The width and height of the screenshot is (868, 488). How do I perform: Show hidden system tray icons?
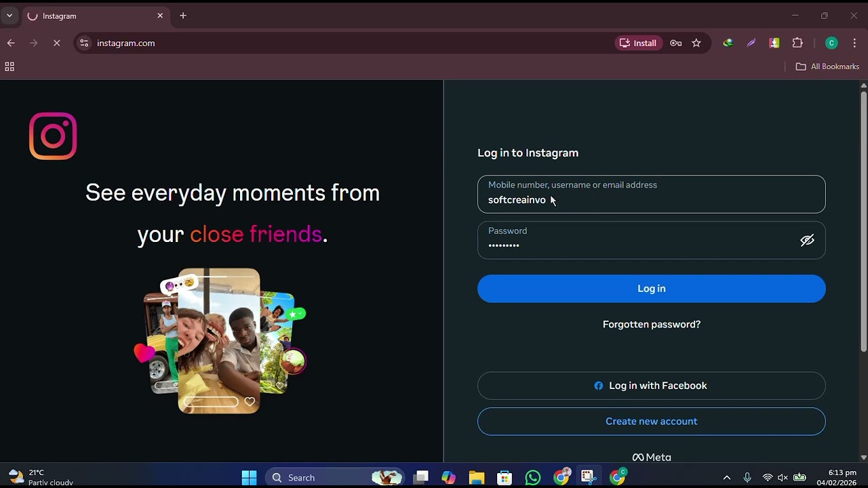[726, 478]
